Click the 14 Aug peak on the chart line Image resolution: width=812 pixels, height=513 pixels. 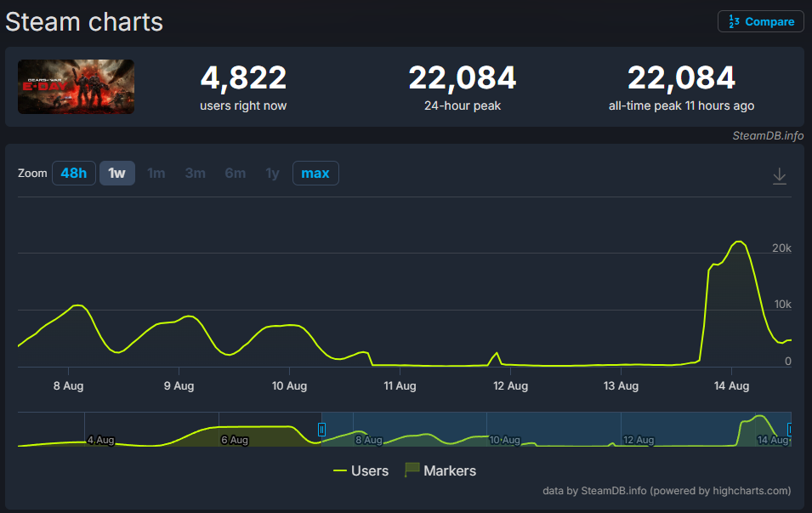(x=739, y=242)
